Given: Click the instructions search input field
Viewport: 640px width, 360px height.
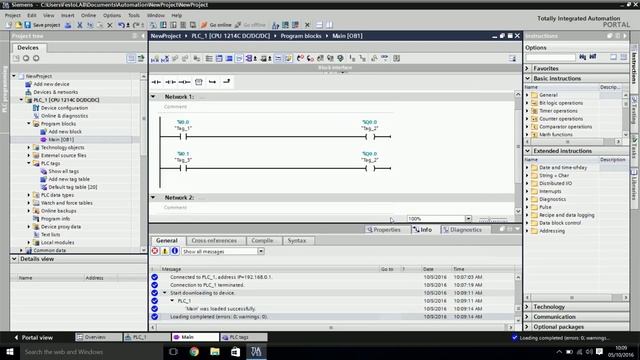Looking at the screenshot, I should pyautogui.click(x=550, y=58).
